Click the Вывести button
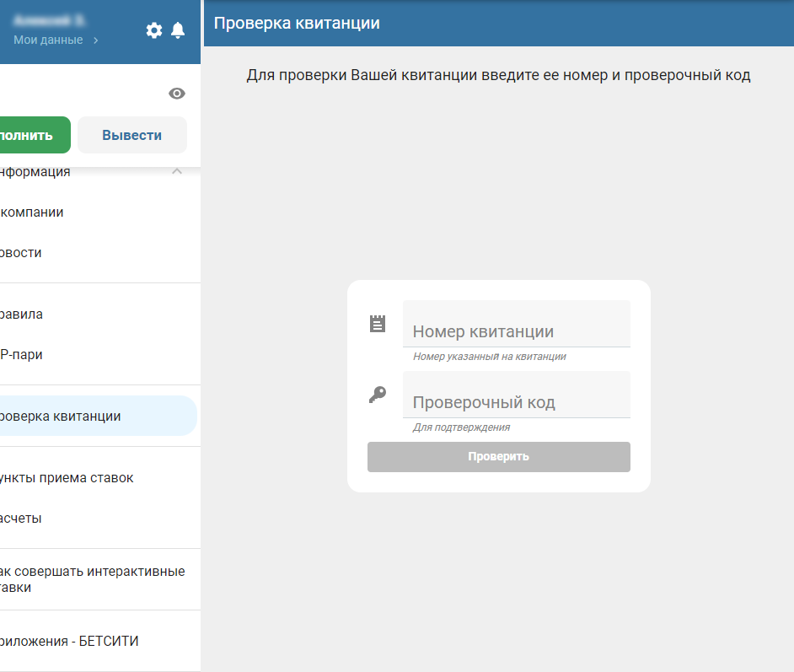Image resolution: width=794 pixels, height=672 pixels. tap(132, 135)
